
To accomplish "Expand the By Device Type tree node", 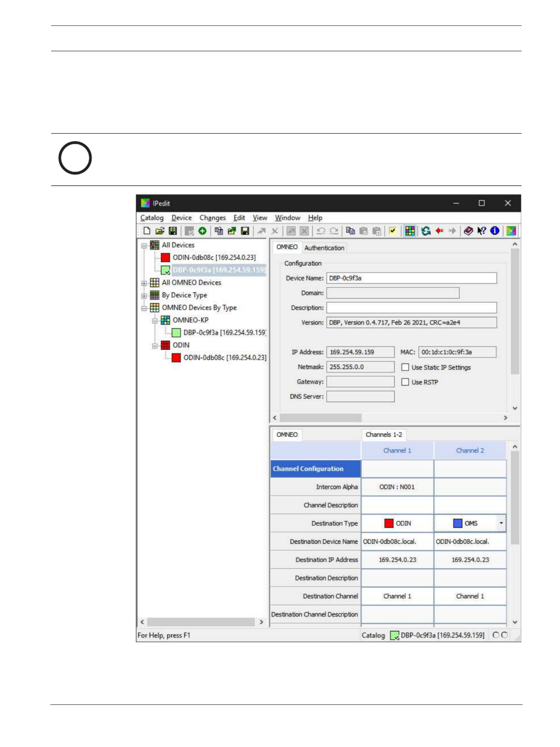I will click(x=144, y=296).
